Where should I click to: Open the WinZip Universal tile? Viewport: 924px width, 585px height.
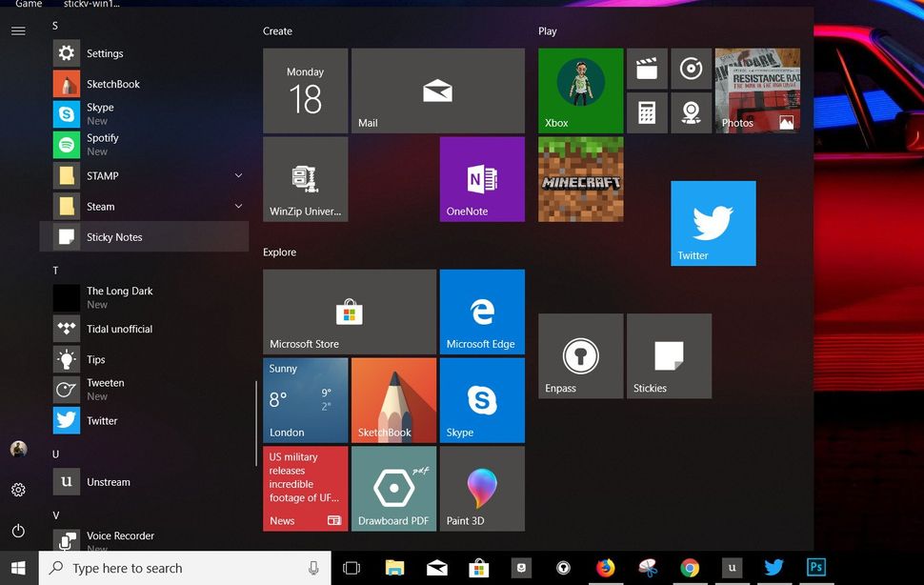(x=305, y=179)
